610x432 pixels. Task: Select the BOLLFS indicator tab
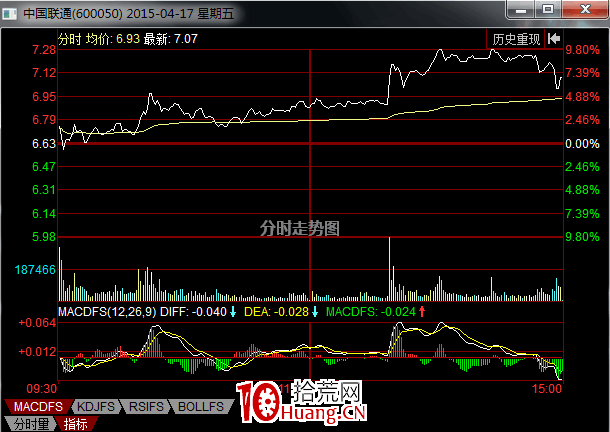click(x=201, y=407)
